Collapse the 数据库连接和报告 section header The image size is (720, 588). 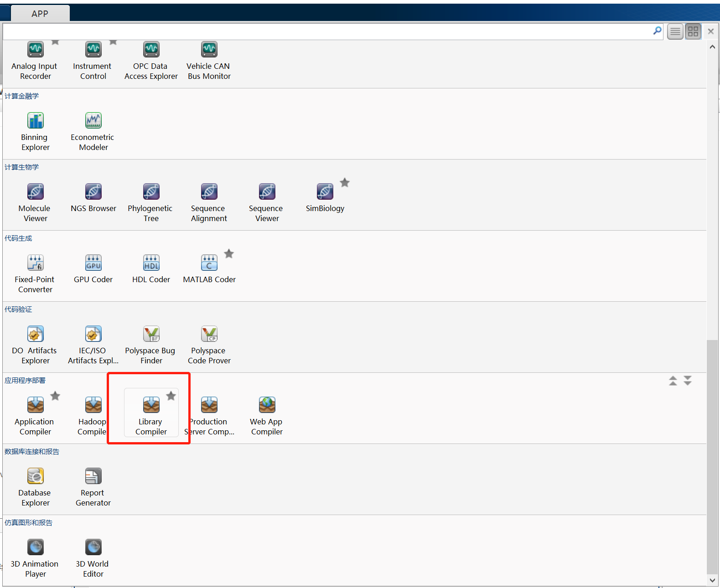(x=32, y=452)
